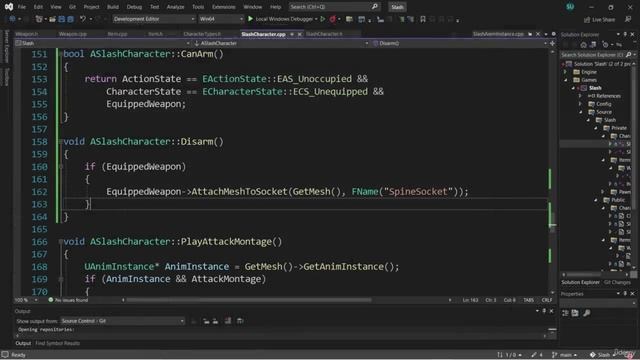Open the File menu
Viewport: 640px width, 360px height.
22,7
